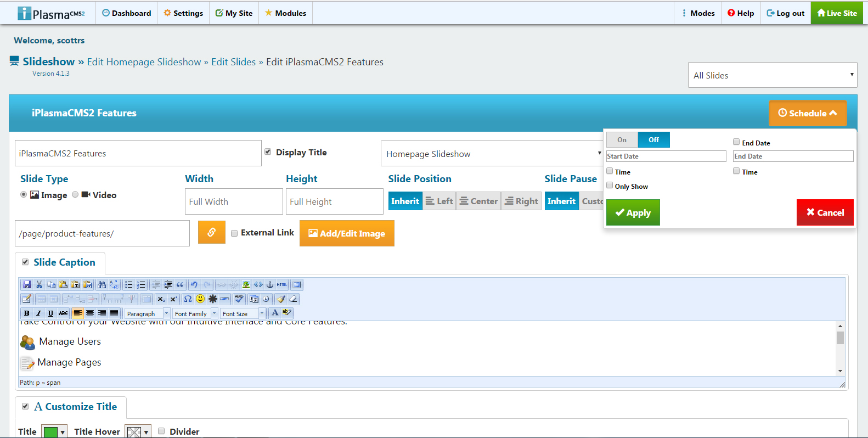The width and height of the screenshot is (868, 438).
Task: Open the Paragraph format dropdown
Action: [x=148, y=313]
